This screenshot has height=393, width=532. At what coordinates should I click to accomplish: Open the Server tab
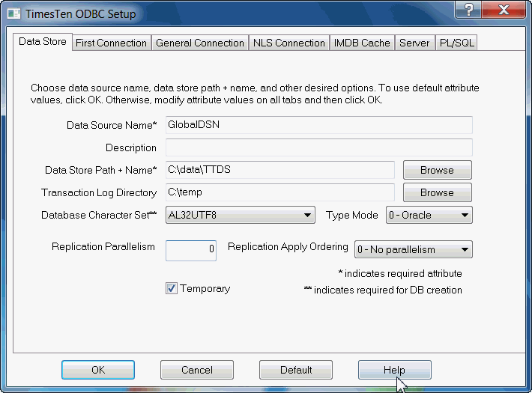point(414,43)
